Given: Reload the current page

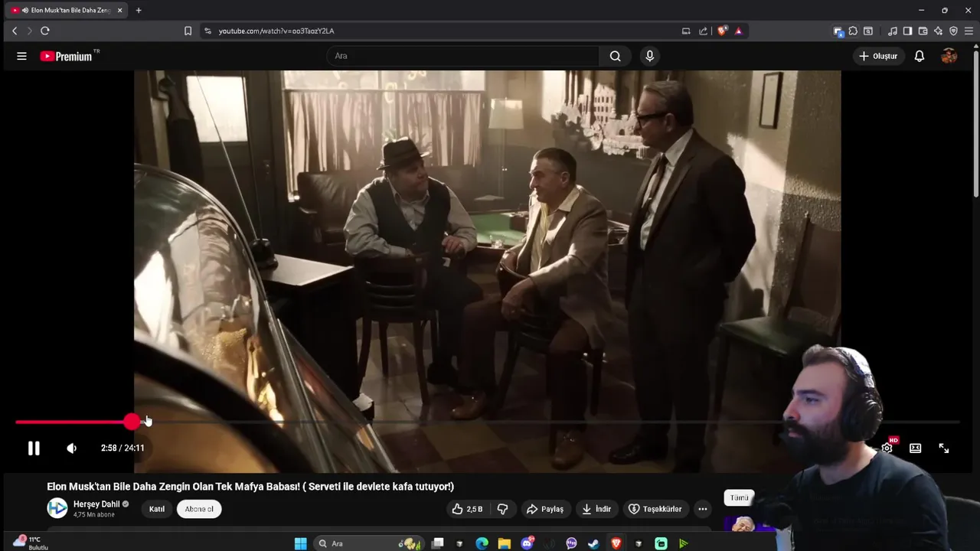Looking at the screenshot, I should pos(45,31).
